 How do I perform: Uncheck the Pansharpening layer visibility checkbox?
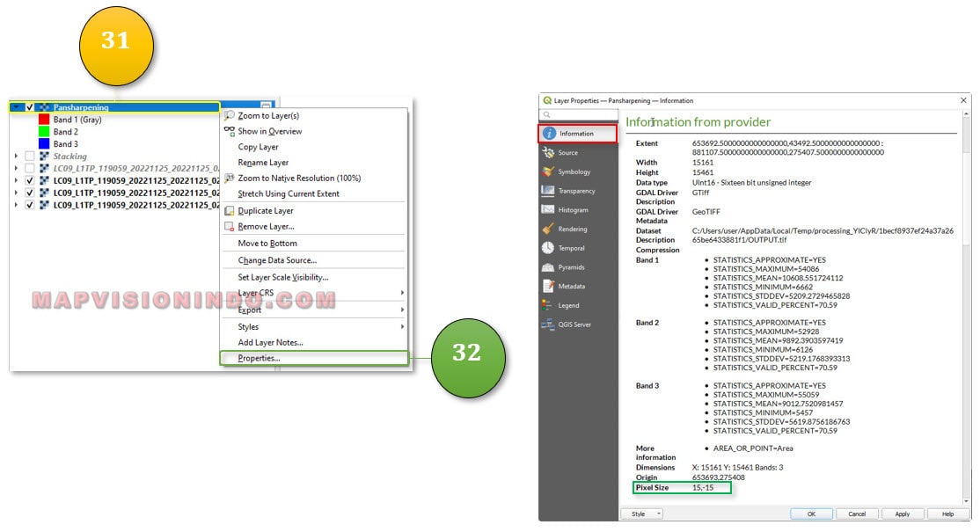point(30,107)
